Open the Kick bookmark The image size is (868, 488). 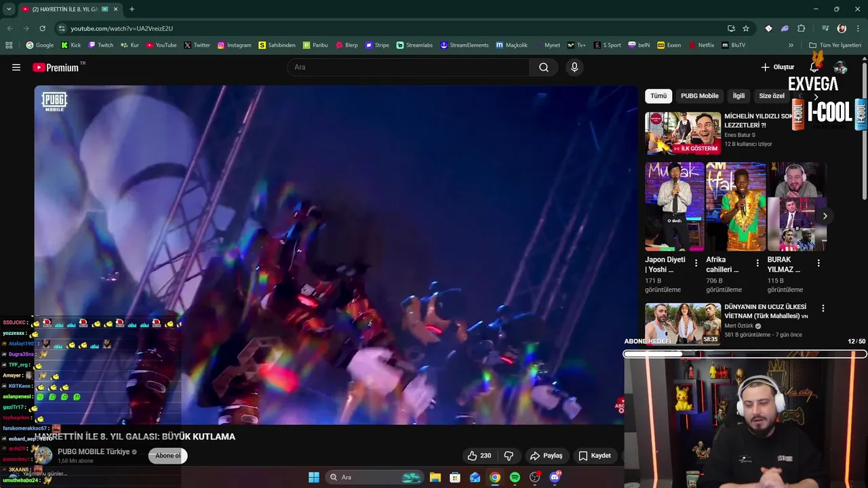click(x=71, y=45)
